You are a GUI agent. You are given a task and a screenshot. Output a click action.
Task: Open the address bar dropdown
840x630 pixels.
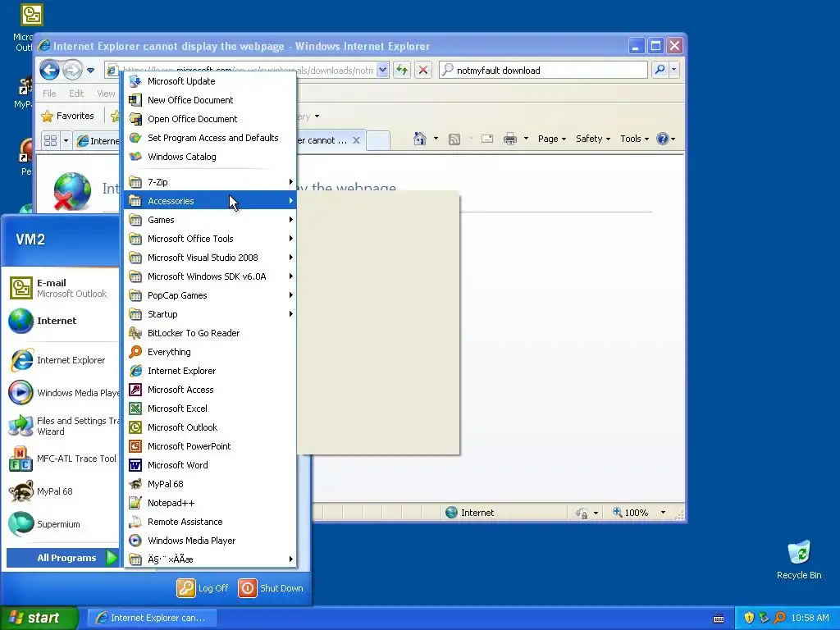pyautogui.click(x=382, y=71)
